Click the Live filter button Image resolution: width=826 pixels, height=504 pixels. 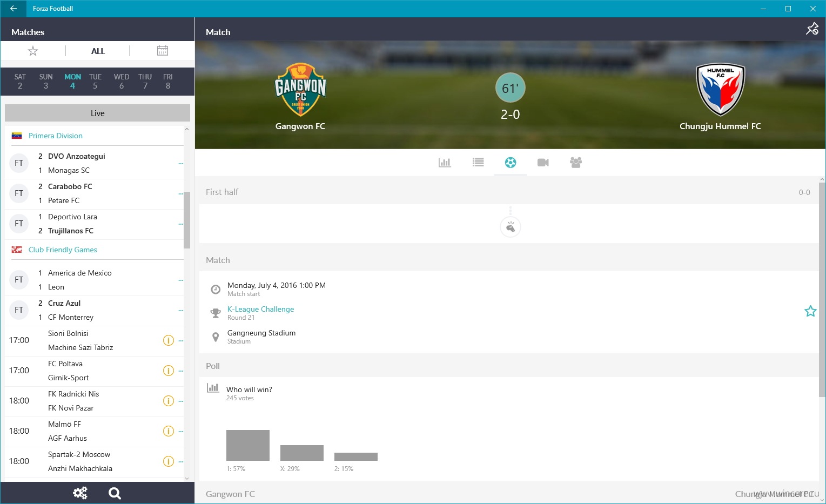point(97,113)
